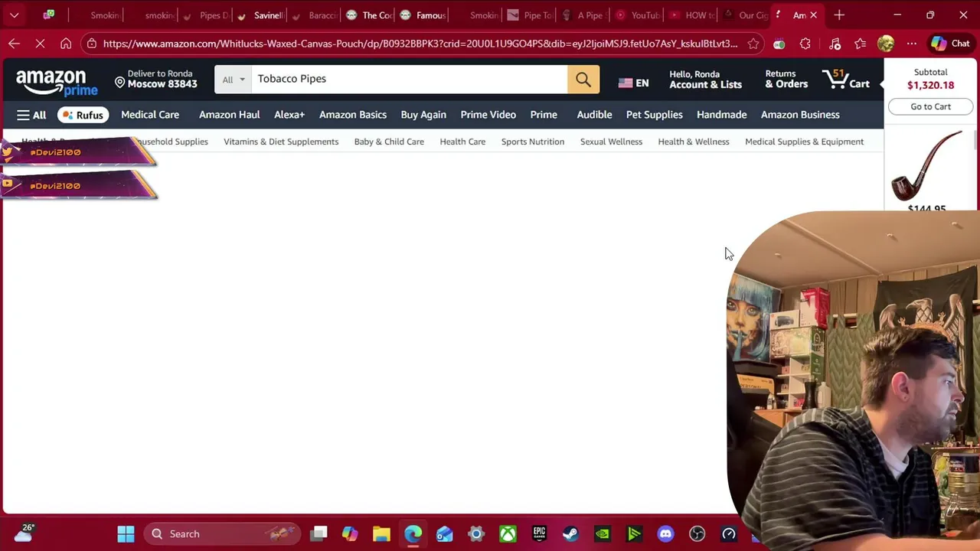Expand the All search category dropdown

(x=233, y=80)
